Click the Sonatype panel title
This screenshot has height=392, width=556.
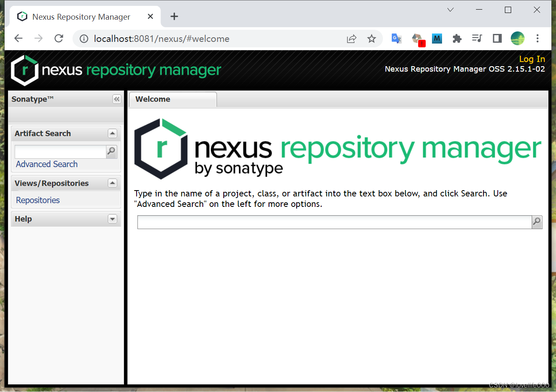click(33, 99)
